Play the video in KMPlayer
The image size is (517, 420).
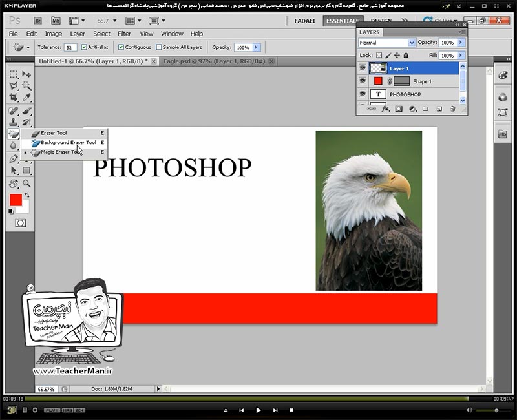click(x=258, y=410)
